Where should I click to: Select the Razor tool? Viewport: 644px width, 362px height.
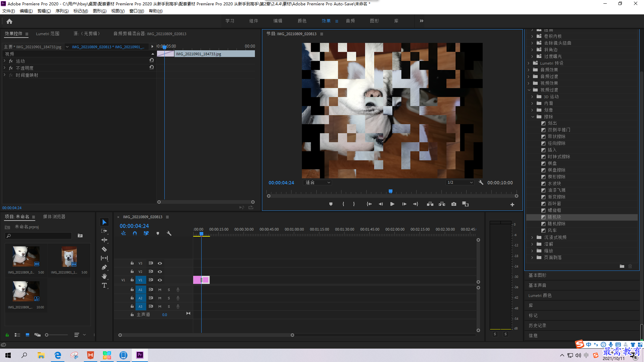[104, 249]
